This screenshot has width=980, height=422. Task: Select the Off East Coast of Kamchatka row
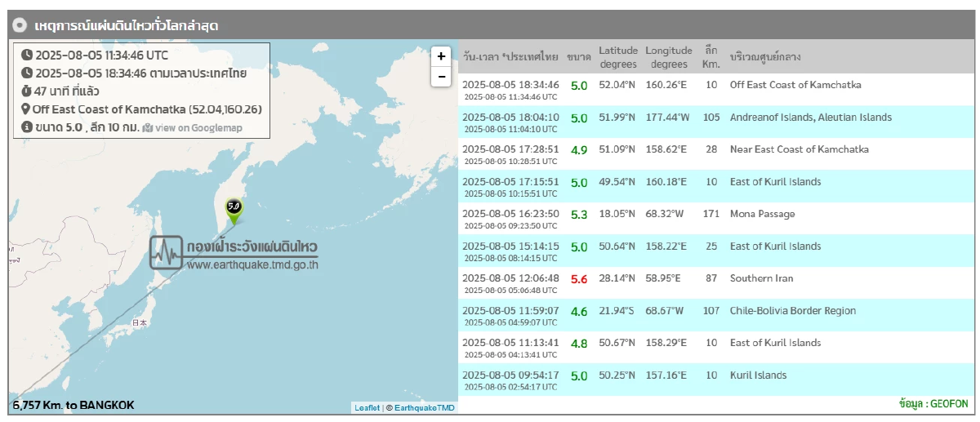coord(717,90)
